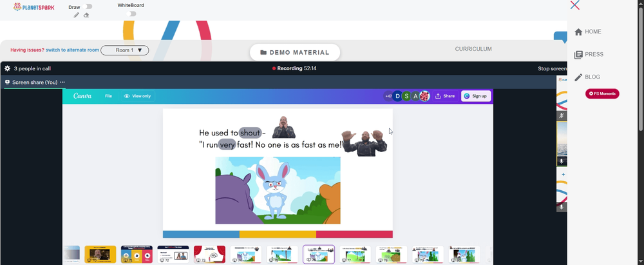
Task: Switch to the Curriculum tab
Action: 473,49
